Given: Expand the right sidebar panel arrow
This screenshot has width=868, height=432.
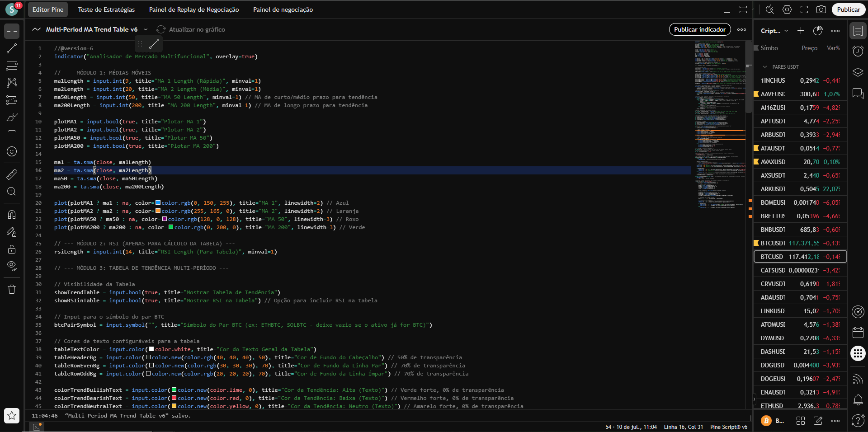Looking at the screenshot, I should (x=754, y=399).
